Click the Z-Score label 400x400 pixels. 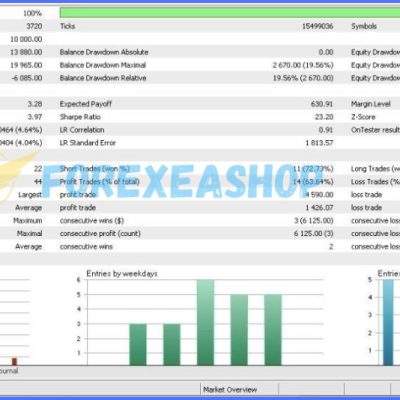(x=363, y=117)
